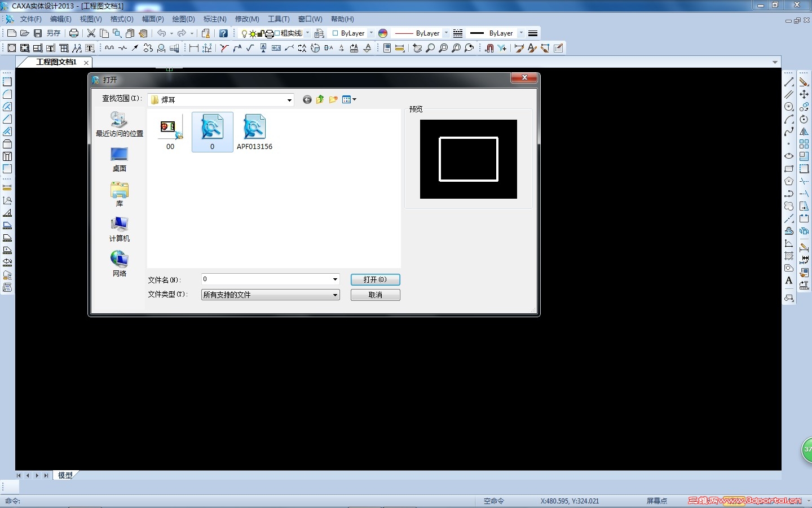Open the 工具(T) menu

pos(279,19)
